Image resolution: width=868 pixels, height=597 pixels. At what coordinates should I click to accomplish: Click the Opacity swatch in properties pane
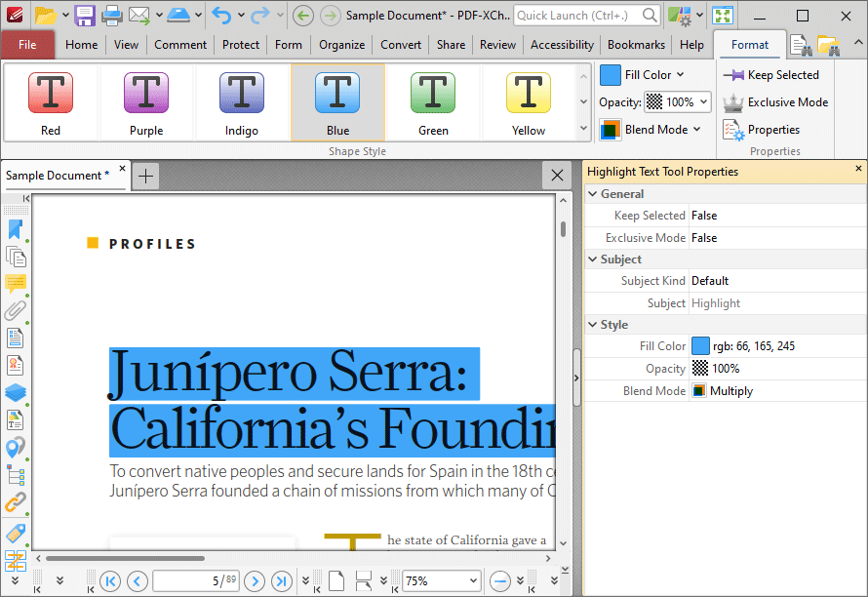pos(700,369)
